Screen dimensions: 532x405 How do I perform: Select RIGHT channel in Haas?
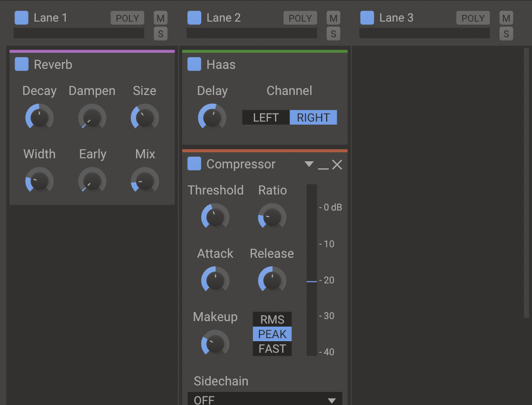pyautogui.click(x=313, y=117)
